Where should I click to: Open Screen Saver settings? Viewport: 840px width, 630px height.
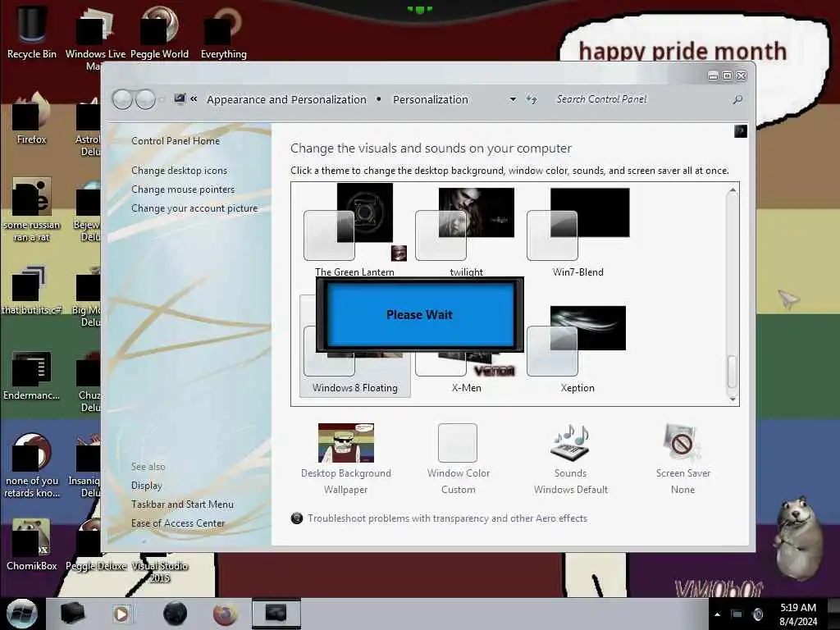point(683,459)
